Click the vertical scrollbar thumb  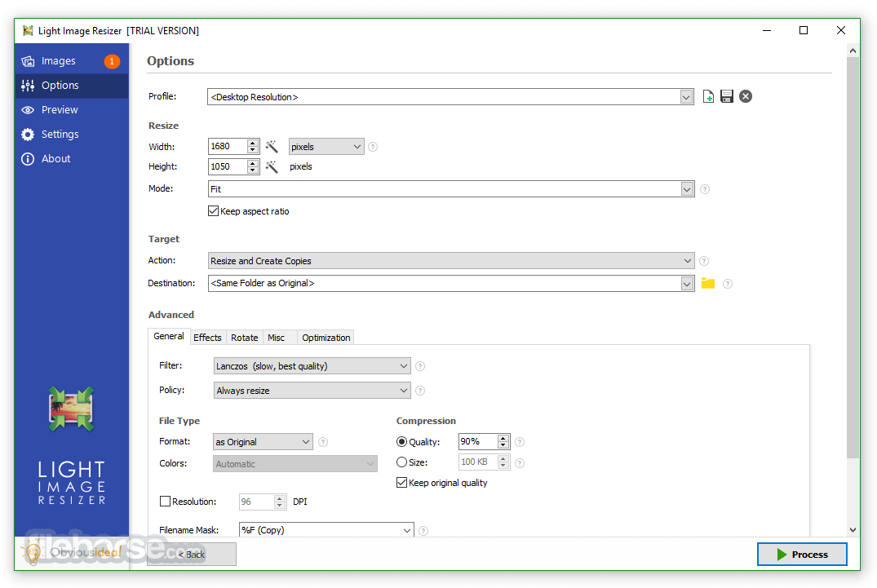853,257
